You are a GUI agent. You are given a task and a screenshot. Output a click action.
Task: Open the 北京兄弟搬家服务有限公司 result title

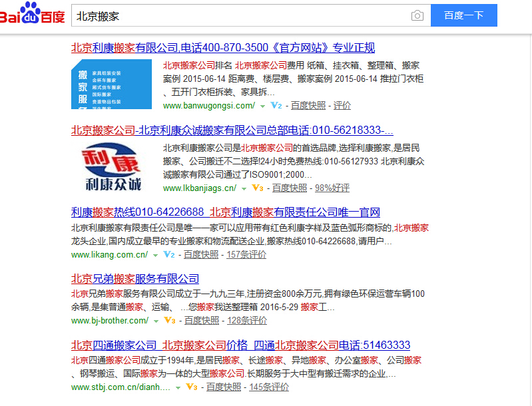click(x=135, y=278)
